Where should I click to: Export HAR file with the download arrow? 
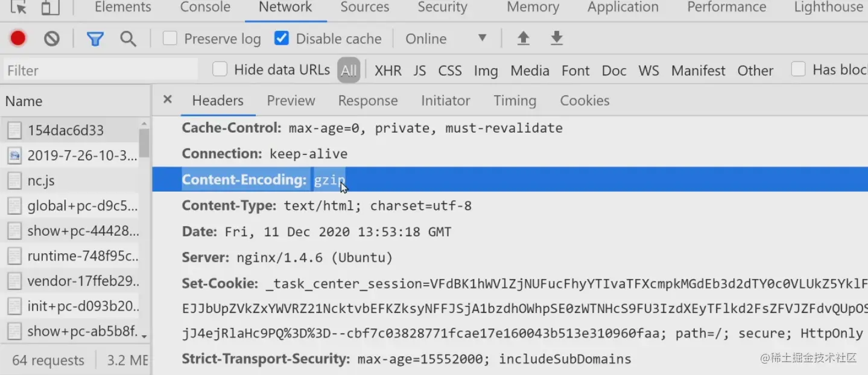(557, 39)
